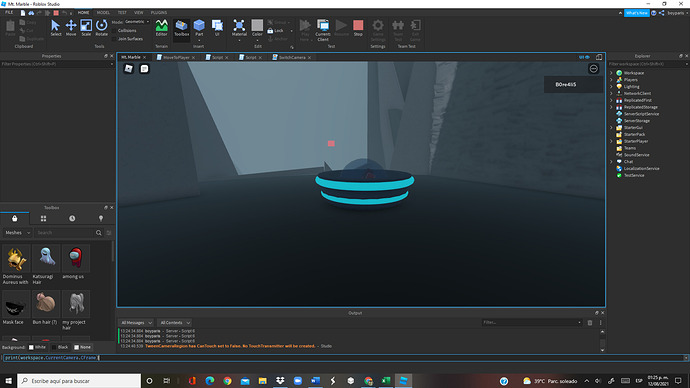Open Toolbox Marketplace tab with bag icon
Viewport: 690px width, 388px height.
[15, 218]
